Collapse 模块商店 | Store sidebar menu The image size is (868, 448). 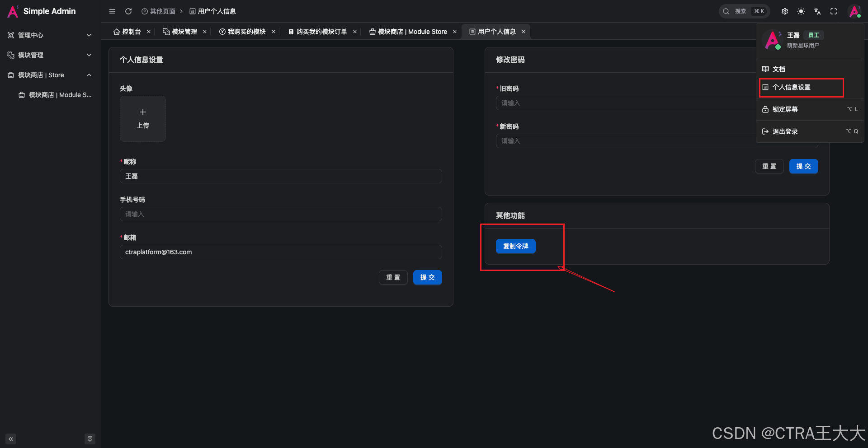click(x=50, y=75)
